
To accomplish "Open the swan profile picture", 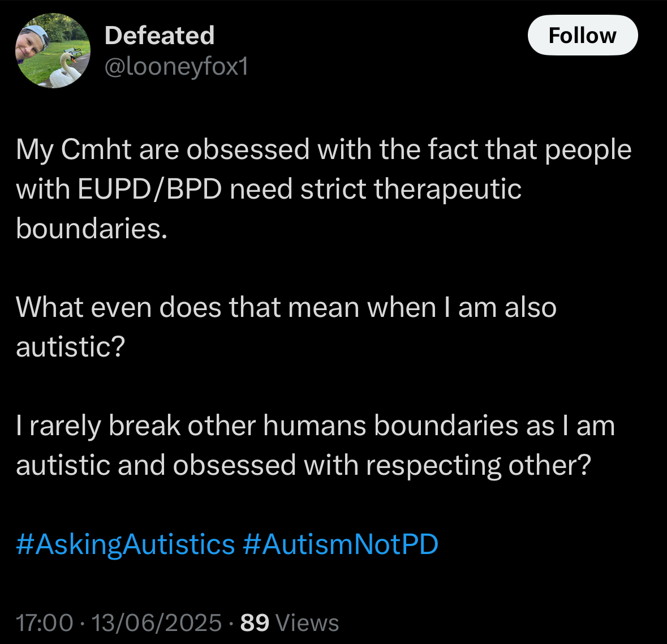I will tap(53, 51).
